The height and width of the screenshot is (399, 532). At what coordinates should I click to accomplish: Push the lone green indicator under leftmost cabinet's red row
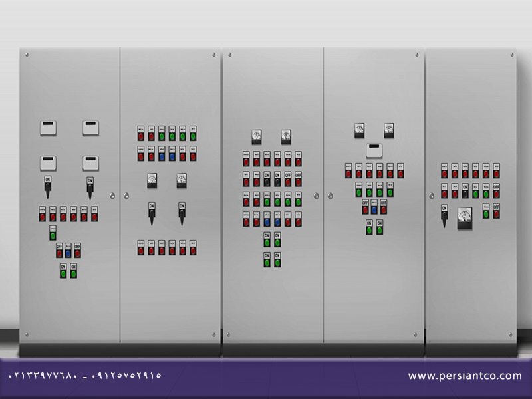(53, 233)
